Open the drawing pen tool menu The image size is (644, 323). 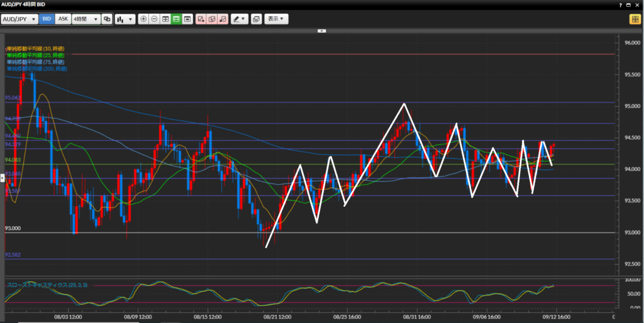[239, 19]
